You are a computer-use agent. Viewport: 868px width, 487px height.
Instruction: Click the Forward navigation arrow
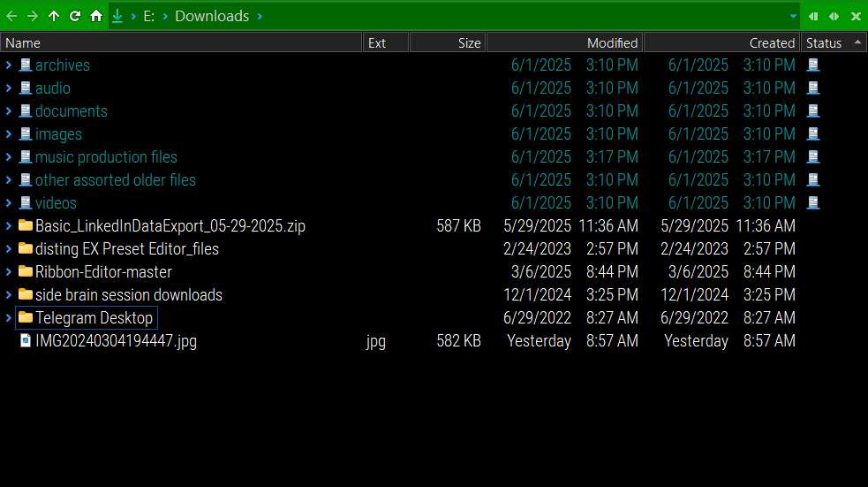(x=33, y=16)
